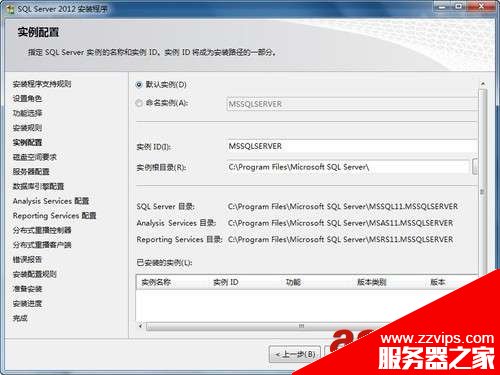Select the 安装进度 step
This screenshot has height=375, width=500.
[27, 304]
